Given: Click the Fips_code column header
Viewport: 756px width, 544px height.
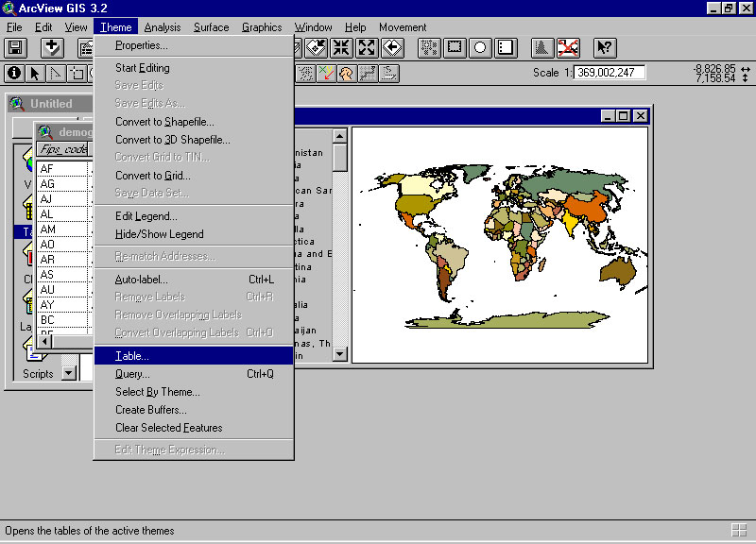Looking at the screenshot, I should [x=62, y=149].
